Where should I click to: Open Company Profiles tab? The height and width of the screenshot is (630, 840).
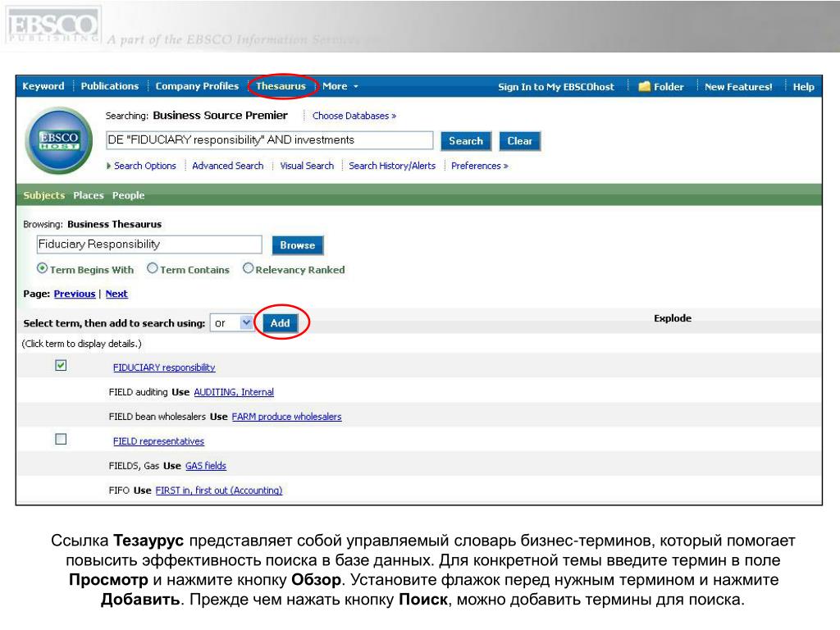(x=197, y=86)
